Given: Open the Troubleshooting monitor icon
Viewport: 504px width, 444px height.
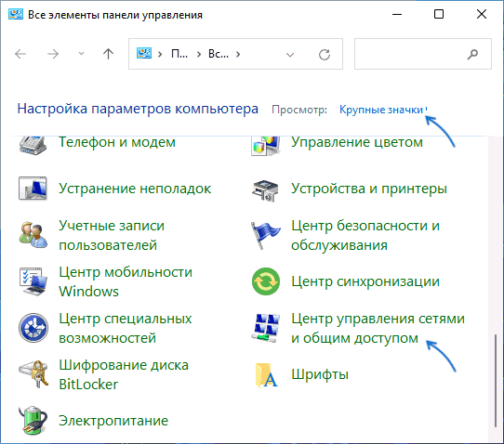Looking at the screenshot, I should tap(33, 189).
